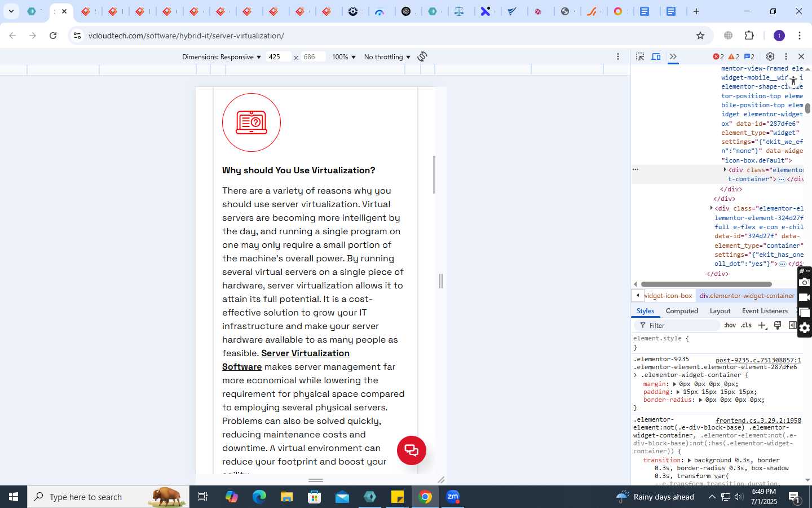
Task: Reload the current page
Action: point(53,36)
